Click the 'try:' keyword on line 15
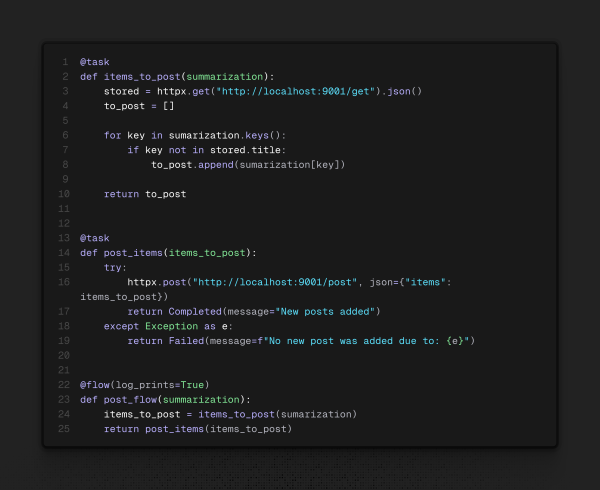600x490 pixels. tap(116, 268)
